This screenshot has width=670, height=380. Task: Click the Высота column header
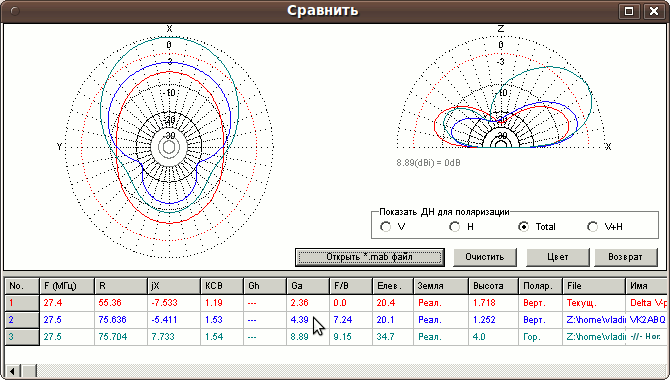pyautogui.click(x=493, y=286)
